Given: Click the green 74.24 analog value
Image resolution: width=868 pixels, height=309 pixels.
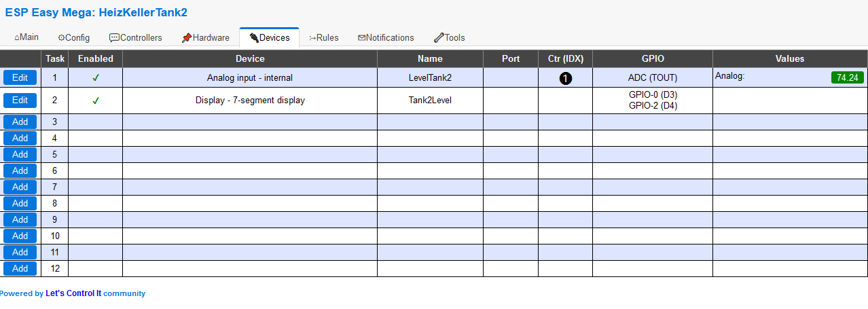Looking at the screenshot, I should (x=849, y=77).
